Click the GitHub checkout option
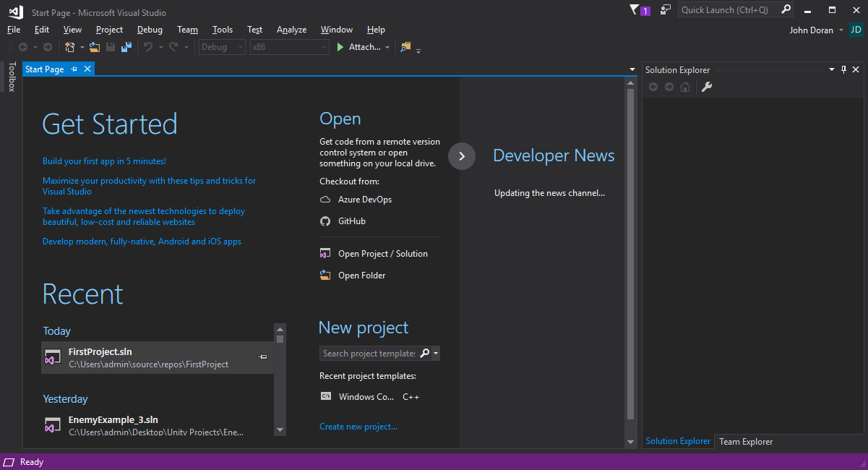The width and height of the screenshot is (868, 470). pyautogui.click(x=343, y=221)
